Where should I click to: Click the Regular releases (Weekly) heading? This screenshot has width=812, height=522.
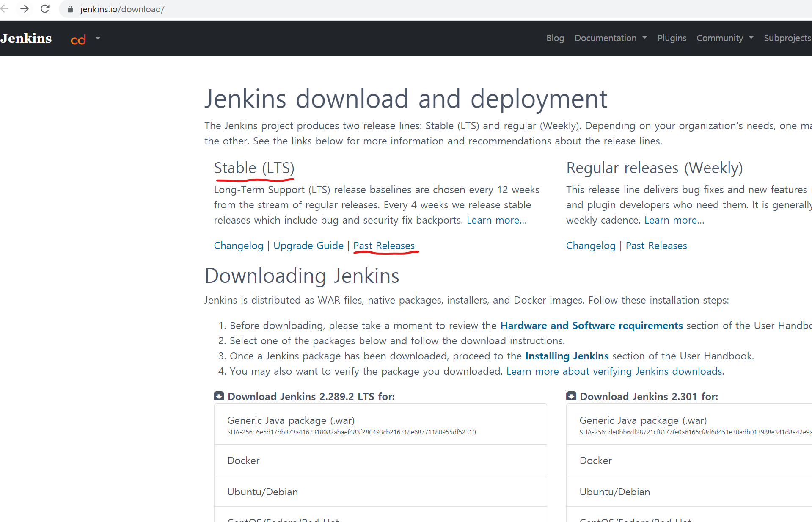(x=655, y=168)
